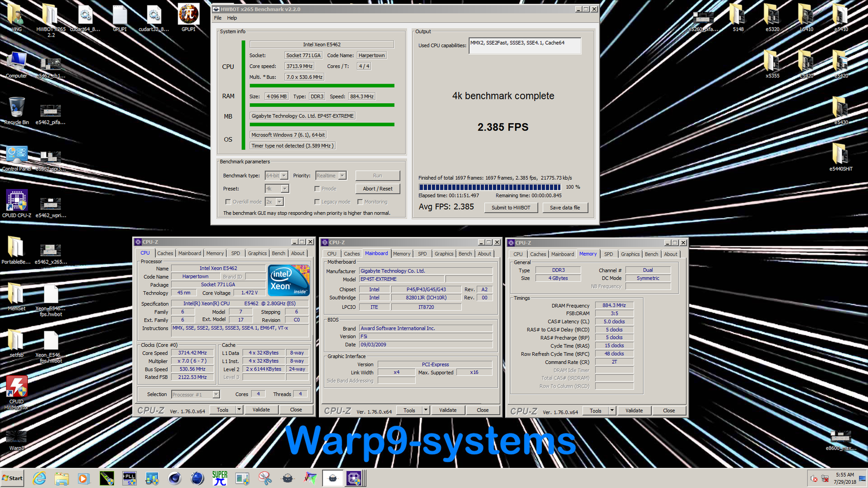The width and height of the screenshot is (868, 488).
Task: Open Graphics tab in CPU-Z Memory window
Action: [x=630, y=254]
